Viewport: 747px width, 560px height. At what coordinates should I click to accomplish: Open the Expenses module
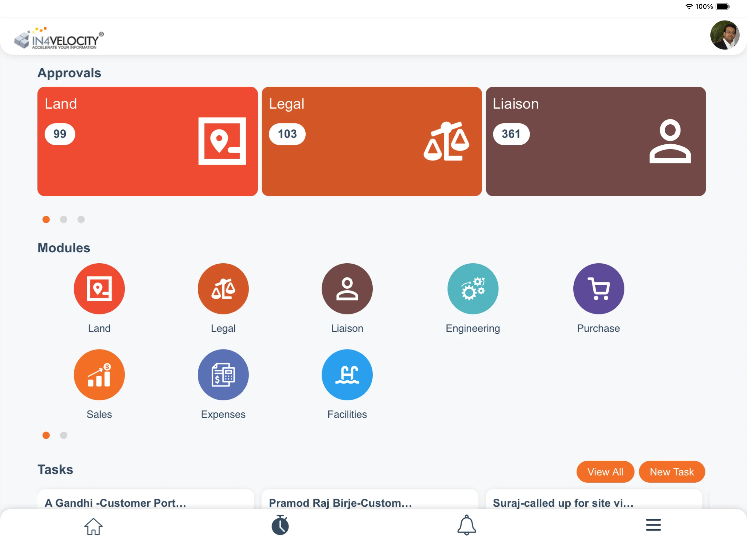pos(223,374)
